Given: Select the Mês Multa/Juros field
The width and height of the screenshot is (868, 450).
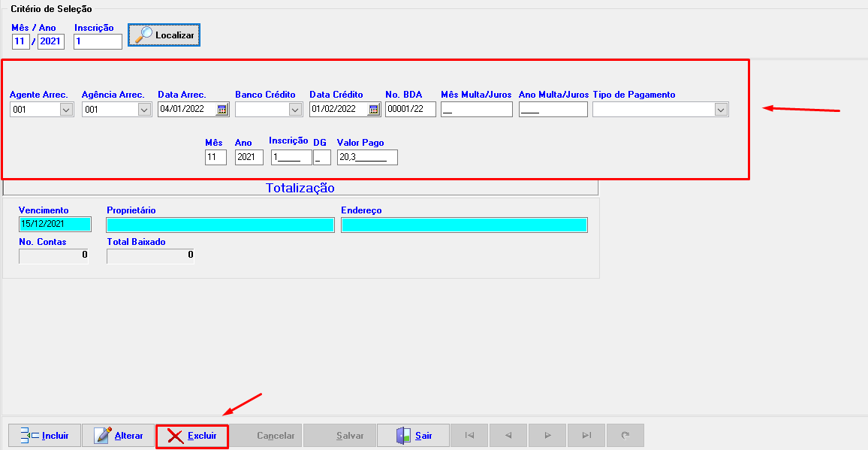Looking at the screenshot, I should tap(476, 110).
